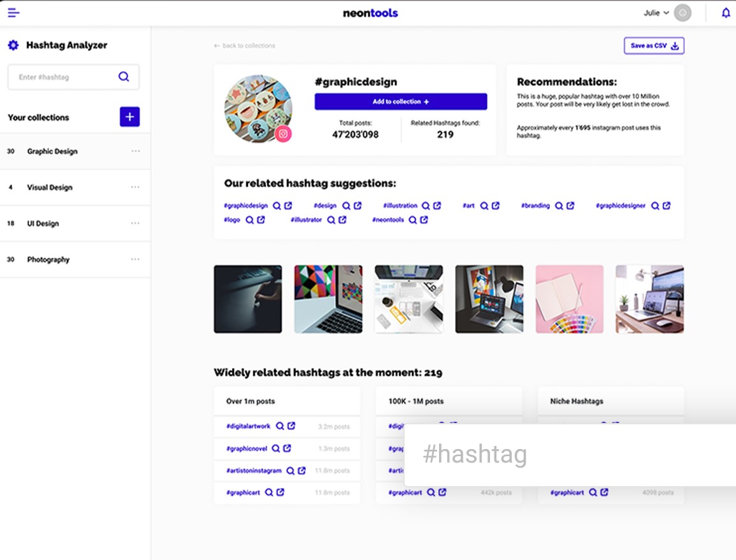This screenshot has height=560, width=736.
Task: Open the pink notebook thumbnail image
Action: (x=569, y=299)
